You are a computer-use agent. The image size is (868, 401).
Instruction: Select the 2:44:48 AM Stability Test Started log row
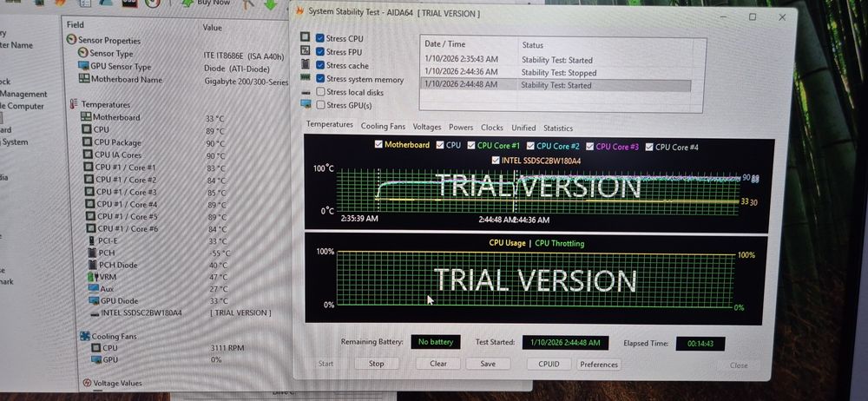point(556,85)
